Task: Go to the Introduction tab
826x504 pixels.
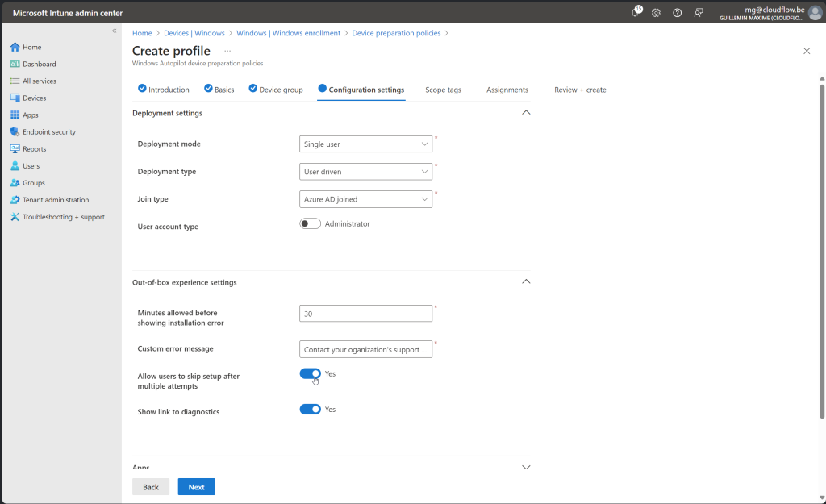Action: 163,90
